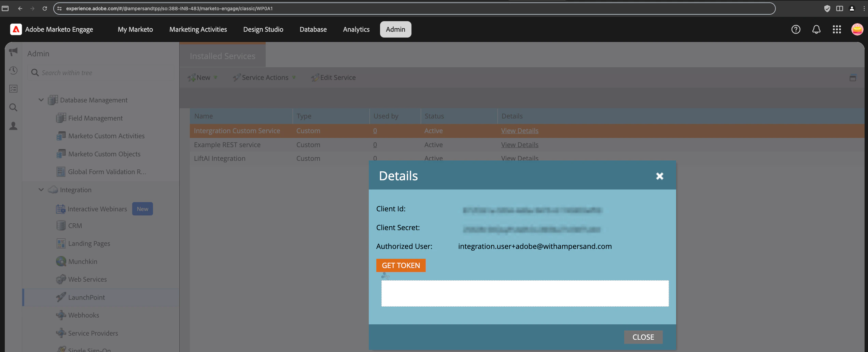
Task: View Details for Intergration Custom Service
Action: [520, 131]
